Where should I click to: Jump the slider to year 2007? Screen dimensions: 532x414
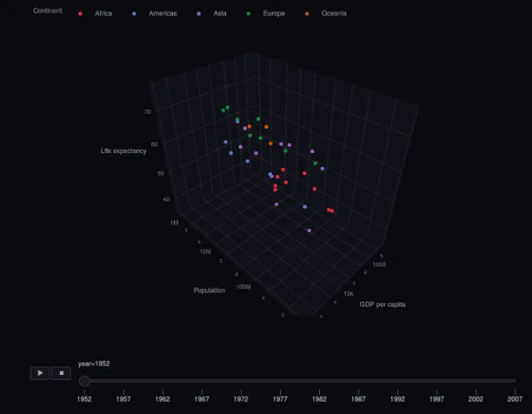[515, 399]
